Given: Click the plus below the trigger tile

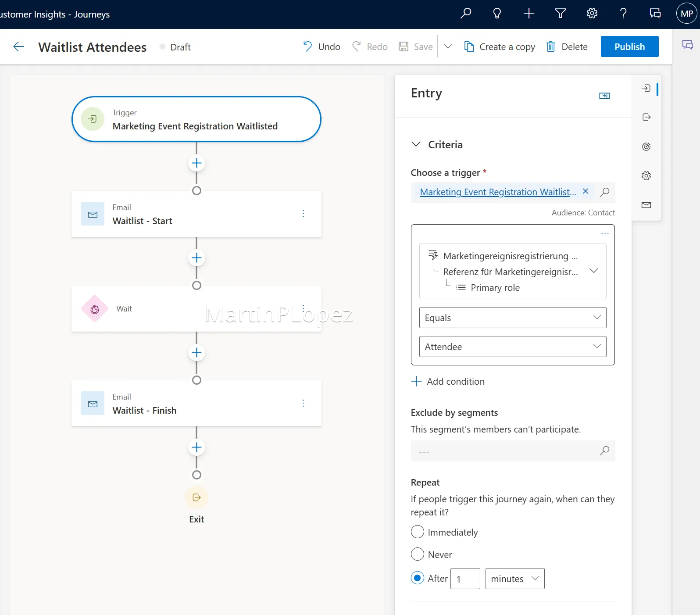Looking at the screenshot, I should point(196,163).
